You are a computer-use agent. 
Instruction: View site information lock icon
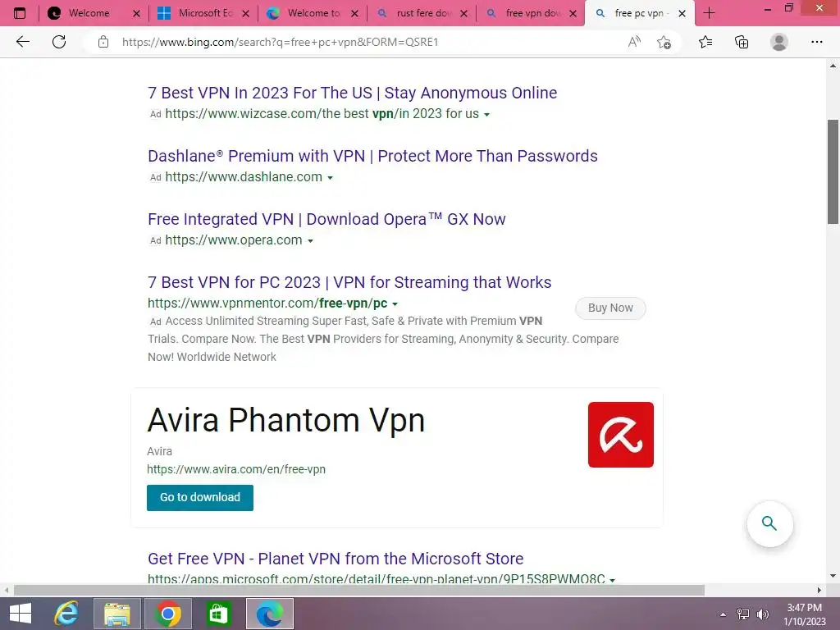[103, 42]
